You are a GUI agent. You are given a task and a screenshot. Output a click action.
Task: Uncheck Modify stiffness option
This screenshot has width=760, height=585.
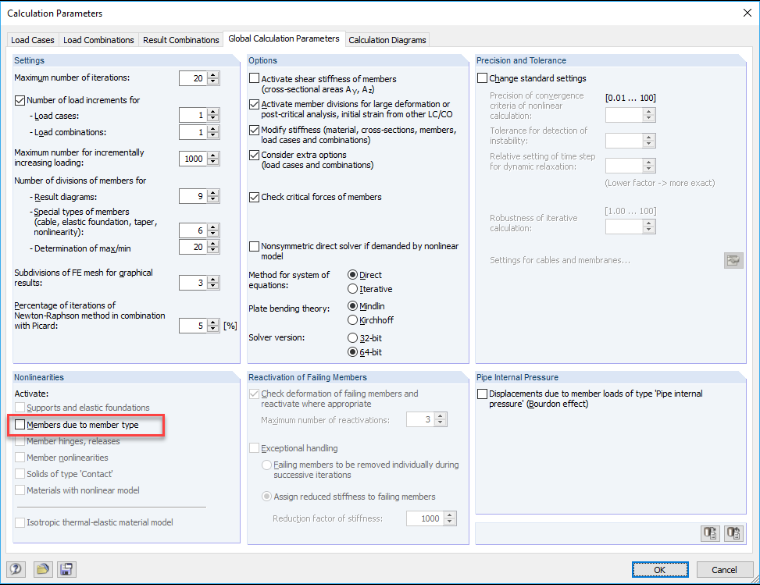click(x=254, y=130)
